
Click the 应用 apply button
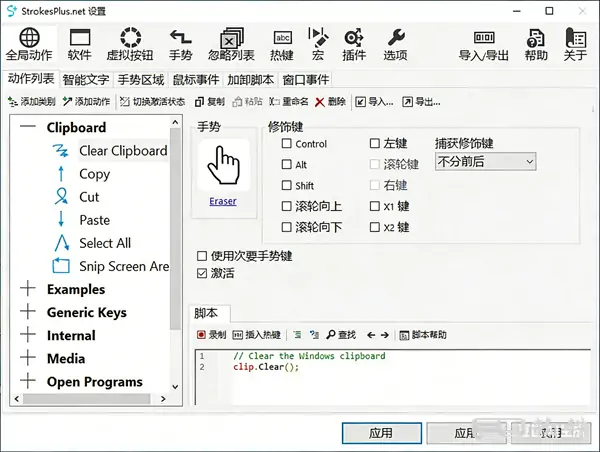click(x=381, y=433)
